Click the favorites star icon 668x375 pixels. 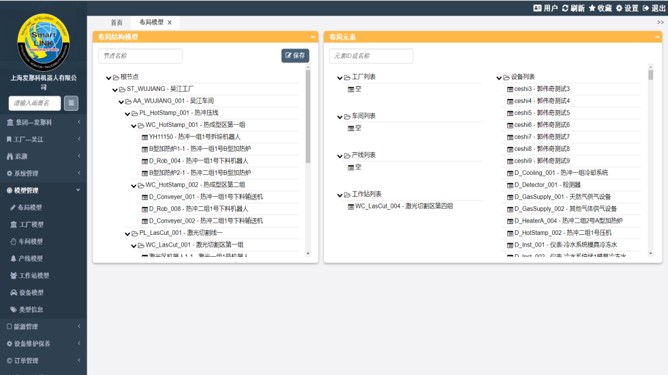pyautogui.click(x=592, y=8)
